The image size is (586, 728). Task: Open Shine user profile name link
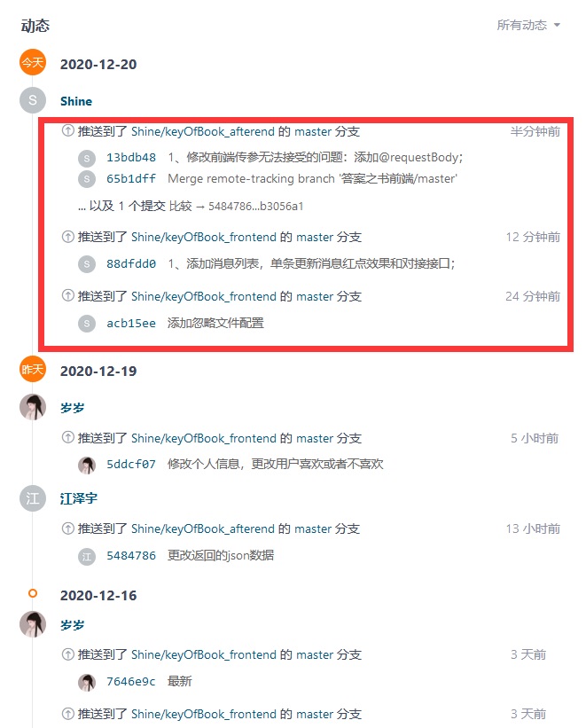pos(76,101)
